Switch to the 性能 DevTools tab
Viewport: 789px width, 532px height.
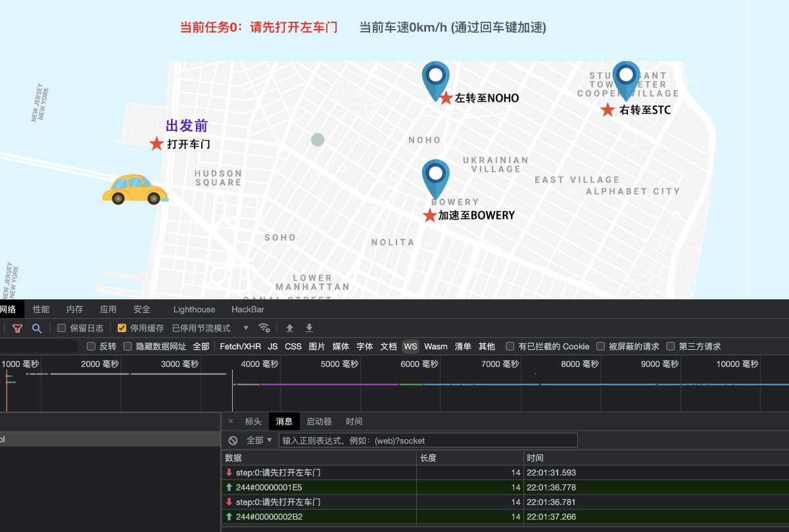click(x=41, y=309)
